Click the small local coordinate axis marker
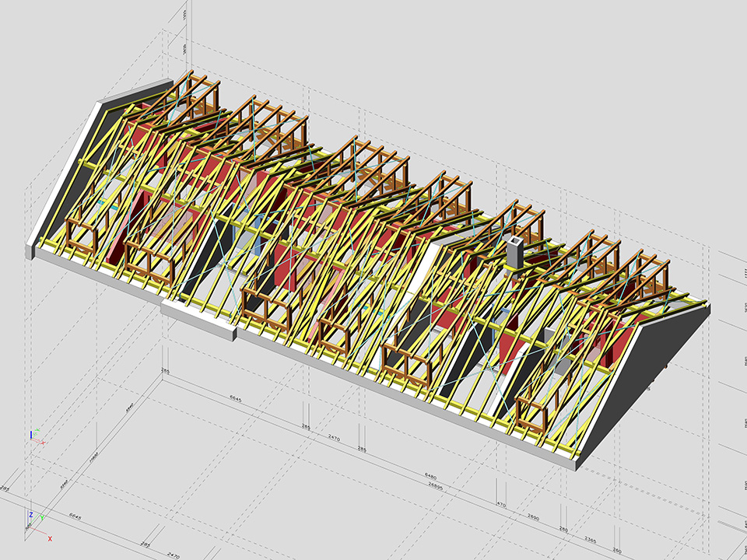Viewport: 747px width, 560px height. coord(33,435)
